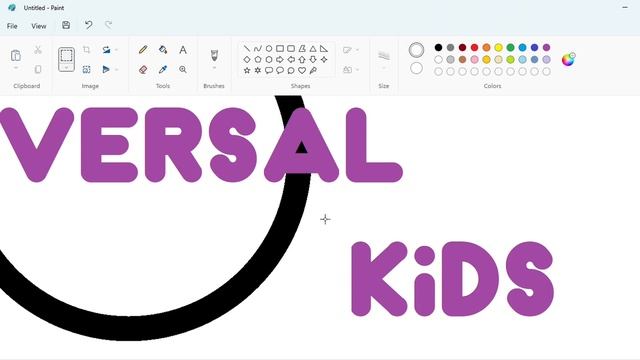Viewport: 640px width, 360px height.
Task: Open the shape Fill dropdown
Action: [351, 69]
